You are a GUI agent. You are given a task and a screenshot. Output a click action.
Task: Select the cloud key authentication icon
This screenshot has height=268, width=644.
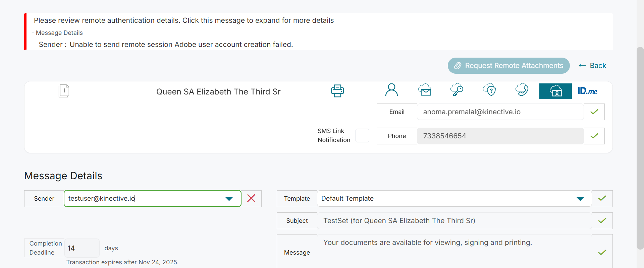pyautogui.click(x=457, y=90)
